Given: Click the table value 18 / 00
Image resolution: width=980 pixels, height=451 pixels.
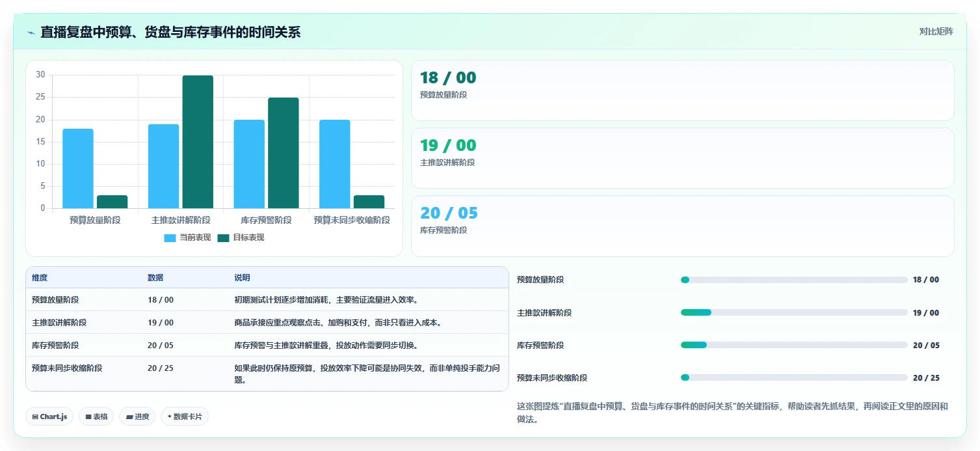Looking at the screenshot, I should pyautogui.click(x=161, y=300).
